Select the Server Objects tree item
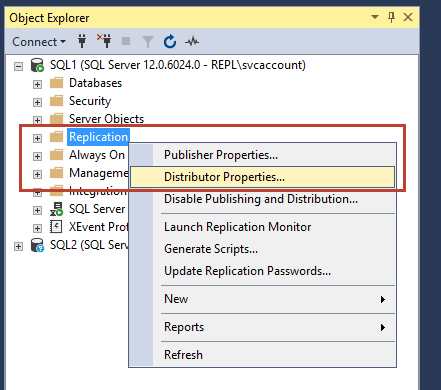The height and width of the screenshot is (390, 441). 106,119
